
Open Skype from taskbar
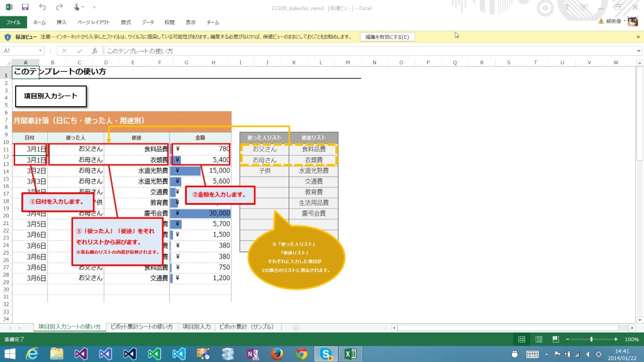pyautogui.click(x=326, y=354)
